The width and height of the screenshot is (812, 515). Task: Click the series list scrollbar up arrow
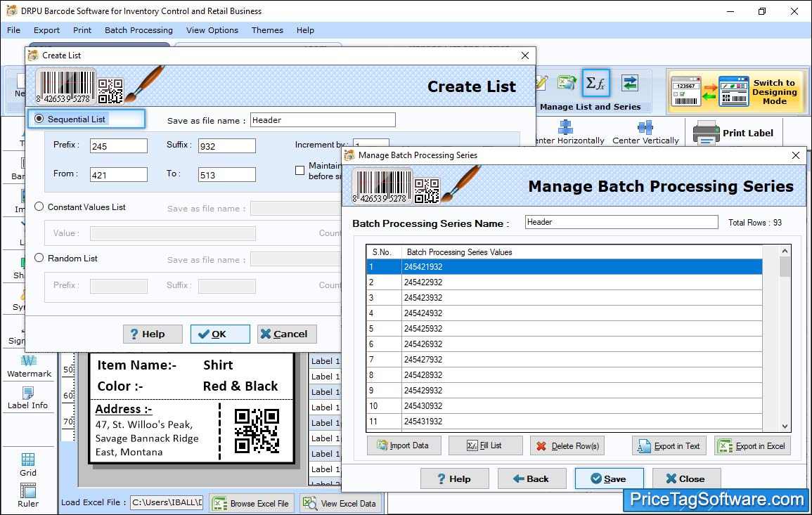pos(785,251)
